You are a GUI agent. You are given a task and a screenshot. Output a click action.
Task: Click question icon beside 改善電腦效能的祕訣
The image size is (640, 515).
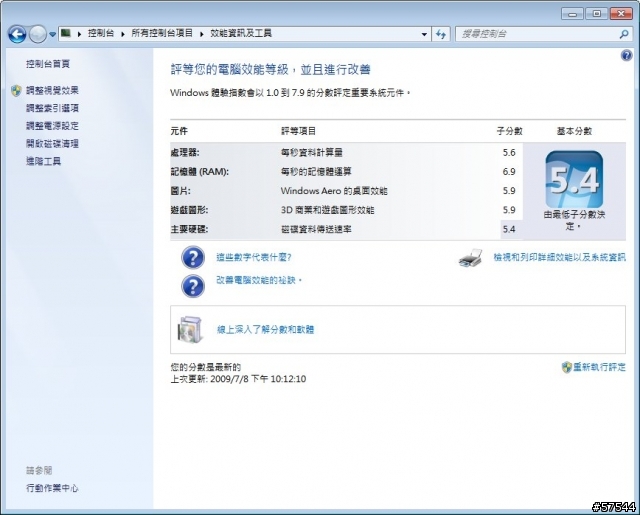193,286
